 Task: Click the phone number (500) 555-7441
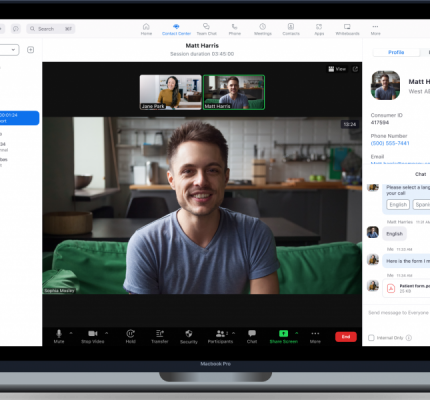[390, 143]
